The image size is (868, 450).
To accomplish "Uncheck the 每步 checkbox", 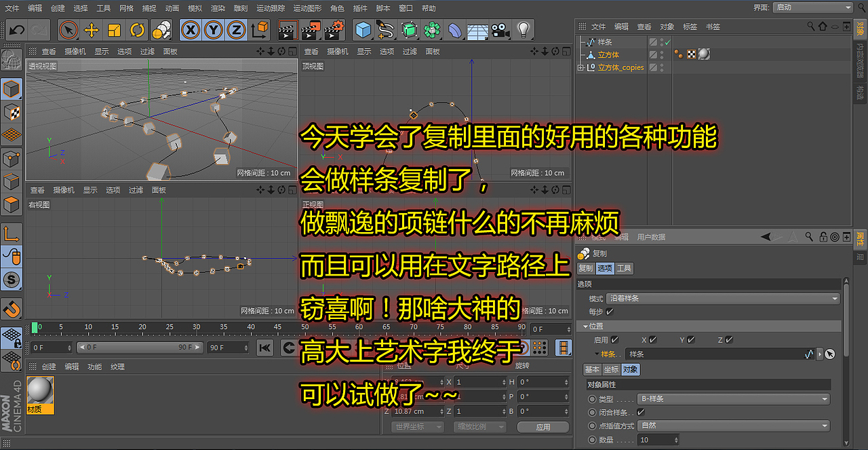I will click(610, 312).
